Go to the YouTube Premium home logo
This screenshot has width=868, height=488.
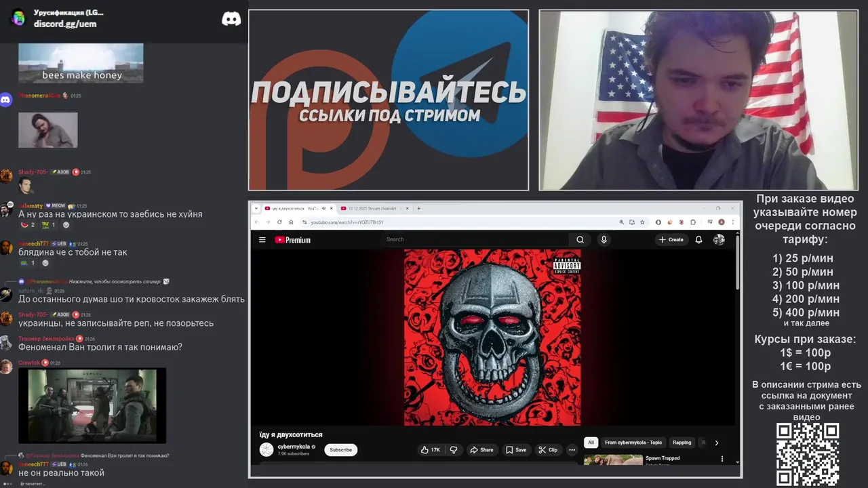(x=293, y=239)
